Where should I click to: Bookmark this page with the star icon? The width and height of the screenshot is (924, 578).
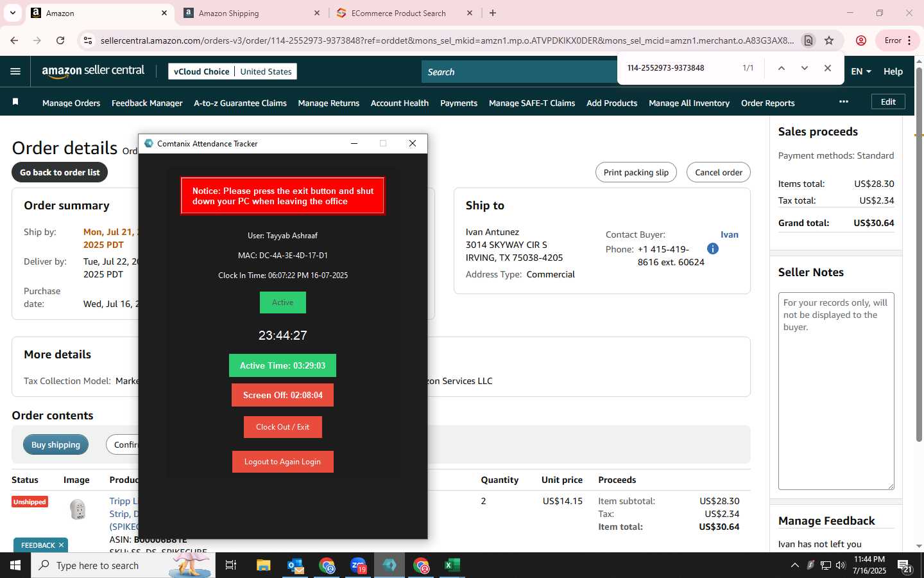click(829, 40)
